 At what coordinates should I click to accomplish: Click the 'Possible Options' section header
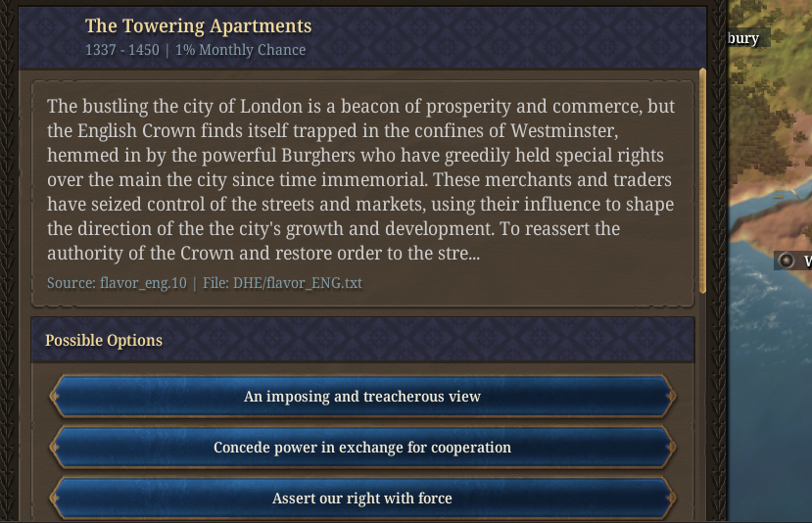click(104, 341)
